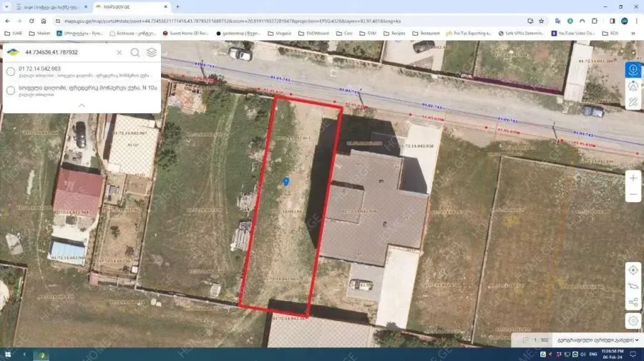644x361 pixels.
Task: Zoom out with the minus button
Action: click(633, 194)
